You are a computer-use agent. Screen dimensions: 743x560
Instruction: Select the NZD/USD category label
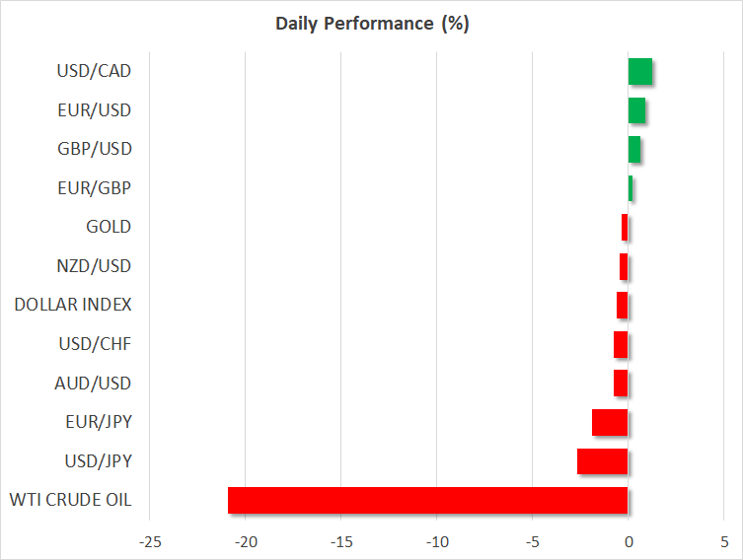click(94, 266)
